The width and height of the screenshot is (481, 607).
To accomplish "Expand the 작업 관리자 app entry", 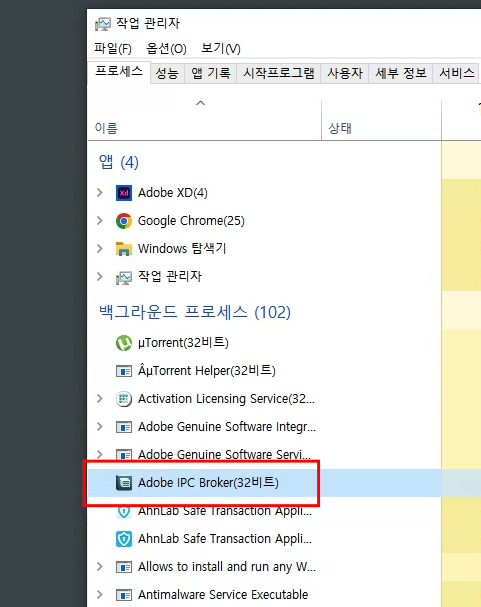I will coord(100,276).
